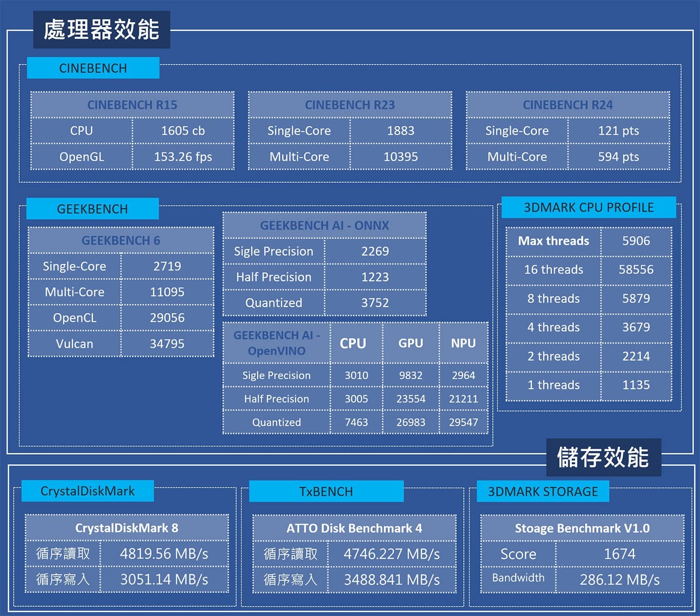The width and height of the screenshot is (700, 616).
Task: Click the 3DMARK STORAGE blue label
Action: (543, 492)
